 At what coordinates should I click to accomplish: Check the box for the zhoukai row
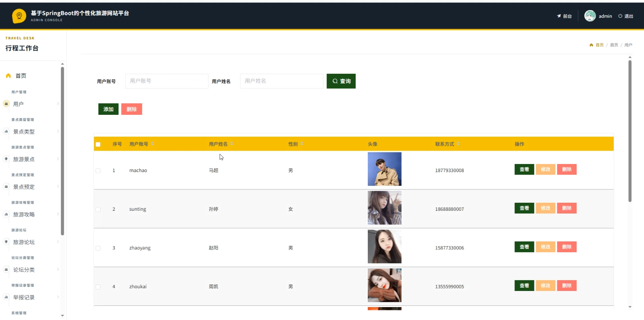[98, 287]
